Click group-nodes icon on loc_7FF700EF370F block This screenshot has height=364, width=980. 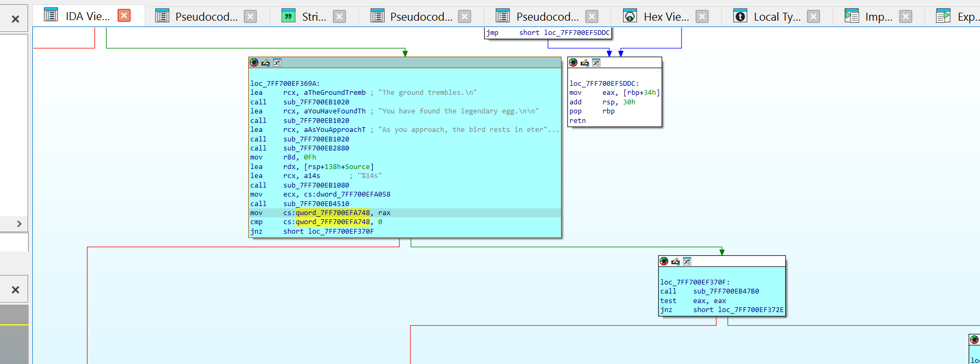coord(687,261)
